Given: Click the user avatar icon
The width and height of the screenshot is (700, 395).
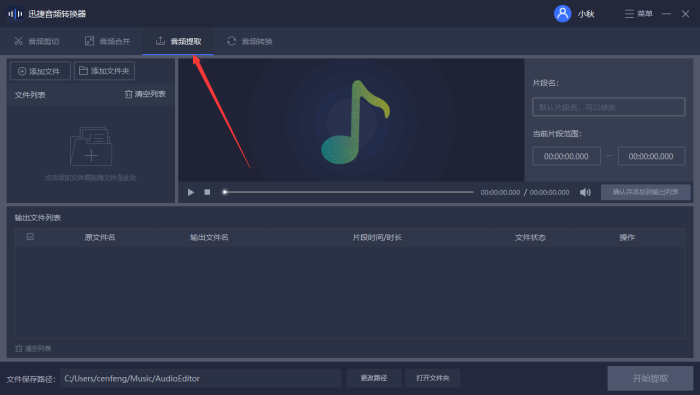Looking at the screenshot, I should 562,14.
